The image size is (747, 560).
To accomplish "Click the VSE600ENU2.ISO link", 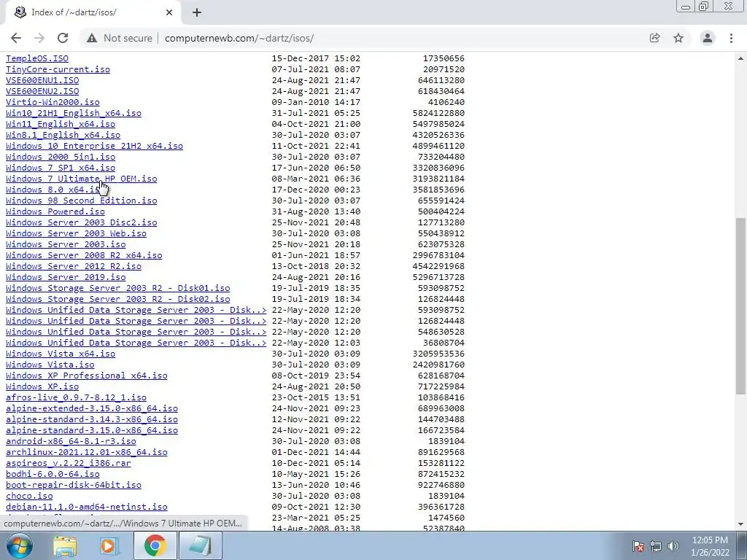I will pos(42,91).
